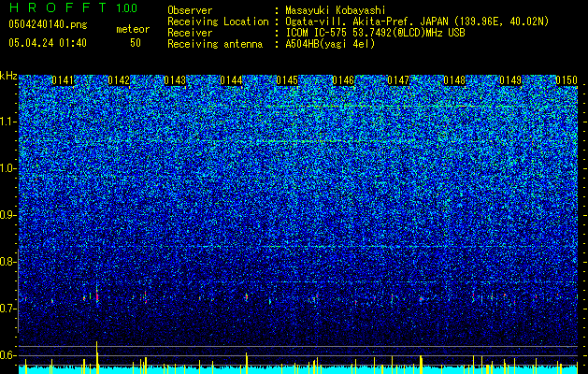The width and height of the screenshot is (588, 374).
Task: Click the 0145 time marker
Action: tap(287, 80)
